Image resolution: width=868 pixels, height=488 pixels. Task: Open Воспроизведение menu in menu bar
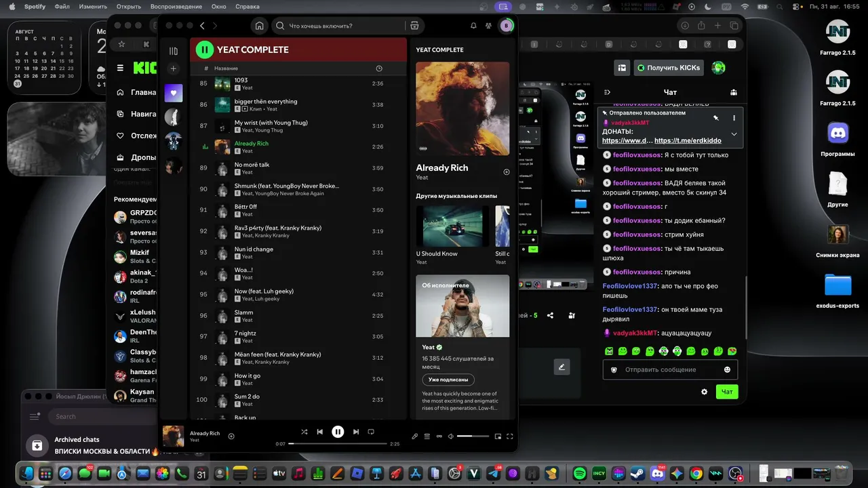click(176, 6)
